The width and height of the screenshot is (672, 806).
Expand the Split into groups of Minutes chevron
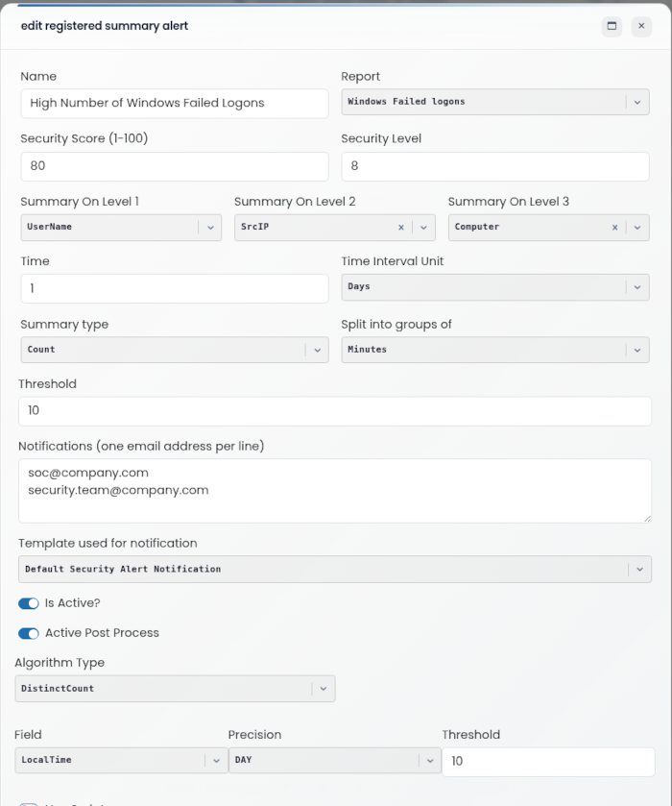click(637, 350)
